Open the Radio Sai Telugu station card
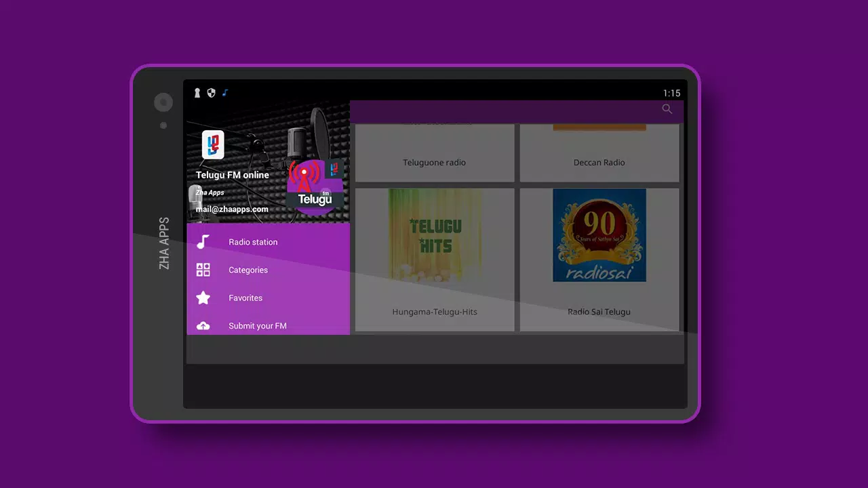868x488 pixels. coord(599,260)
